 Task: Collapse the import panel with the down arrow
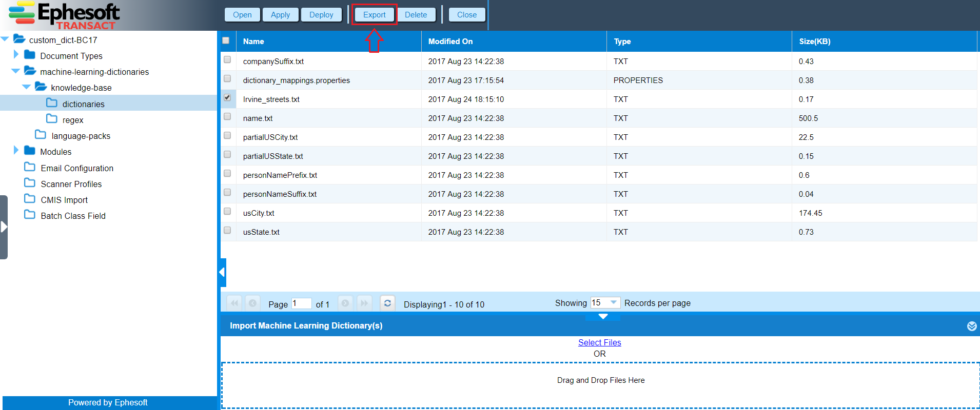[603, 316]
